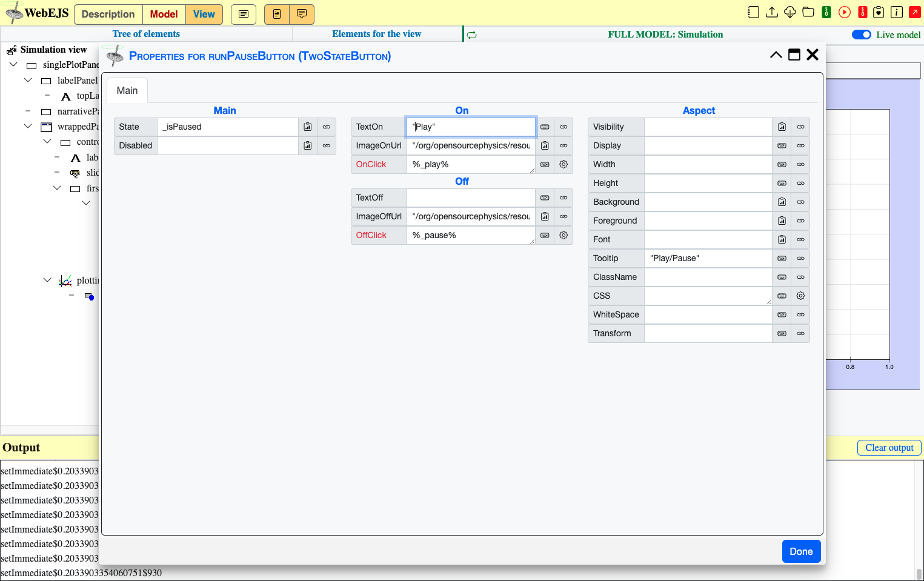Collapse the plotting panel tree node
Screen dimensions: 924x581
point(47,280)
